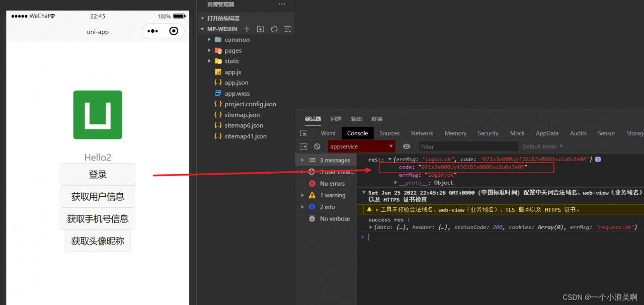Switch to the Wxml tab
The height and width of the screenshot is (305, 644).
(x=328, y=133)
